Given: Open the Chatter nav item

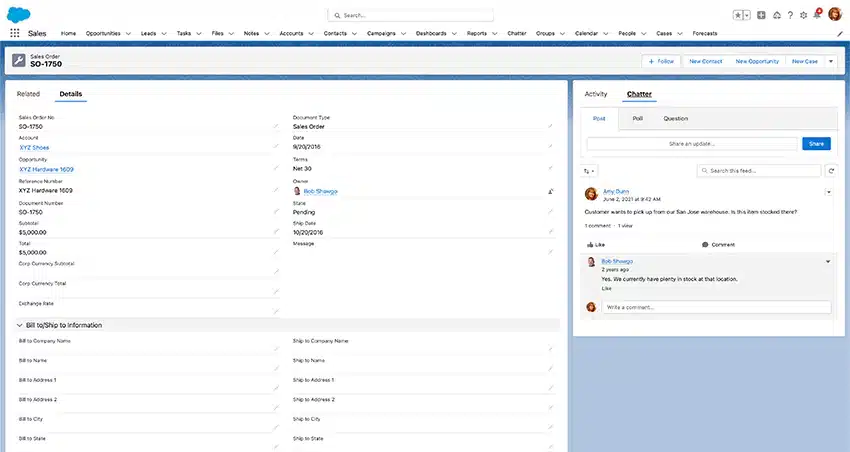Looking at the screenshot, I should point(517,34).
